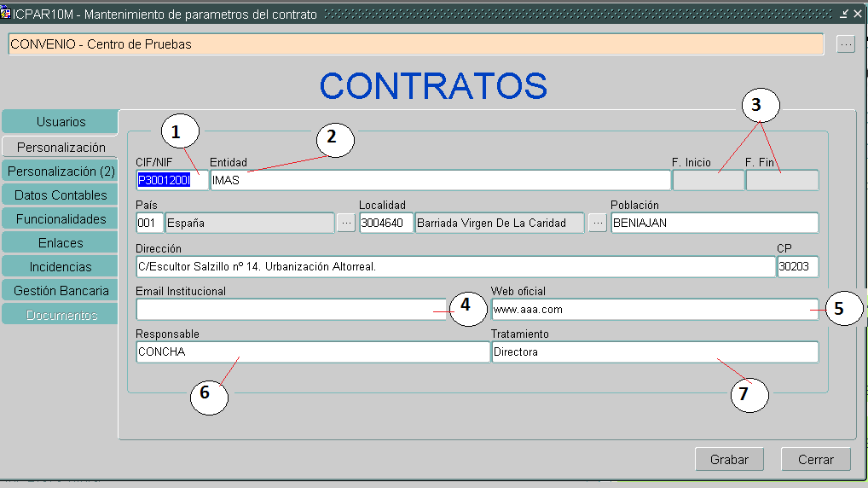Image resolution: width=868 pixels, height=488 pixels.
Task: Show the Incidencias tab
Action: [61, 266]
